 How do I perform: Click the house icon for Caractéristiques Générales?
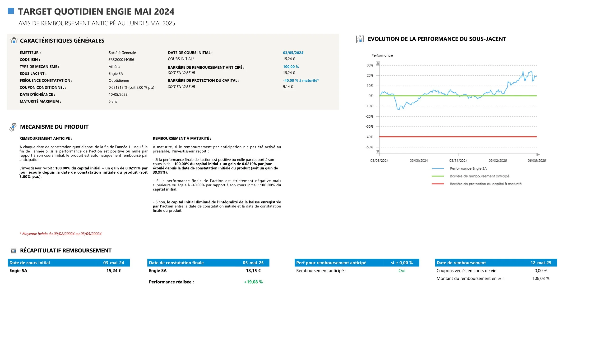[x=14, y=40]
